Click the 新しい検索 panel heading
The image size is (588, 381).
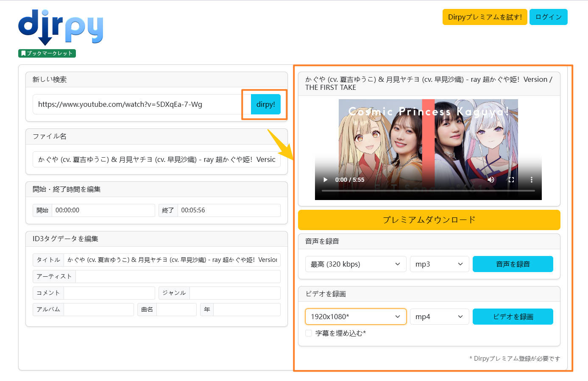coord(50,80)
